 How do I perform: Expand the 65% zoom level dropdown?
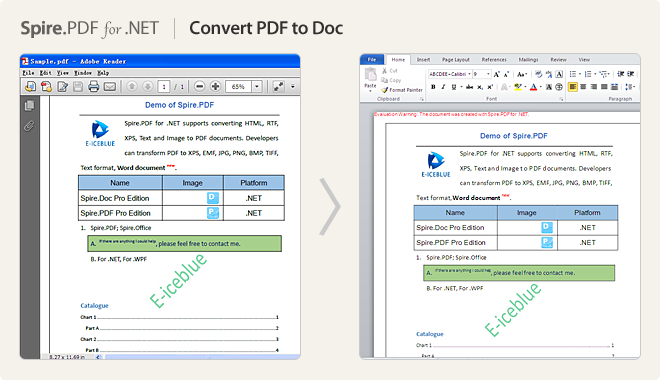point(257,87)
